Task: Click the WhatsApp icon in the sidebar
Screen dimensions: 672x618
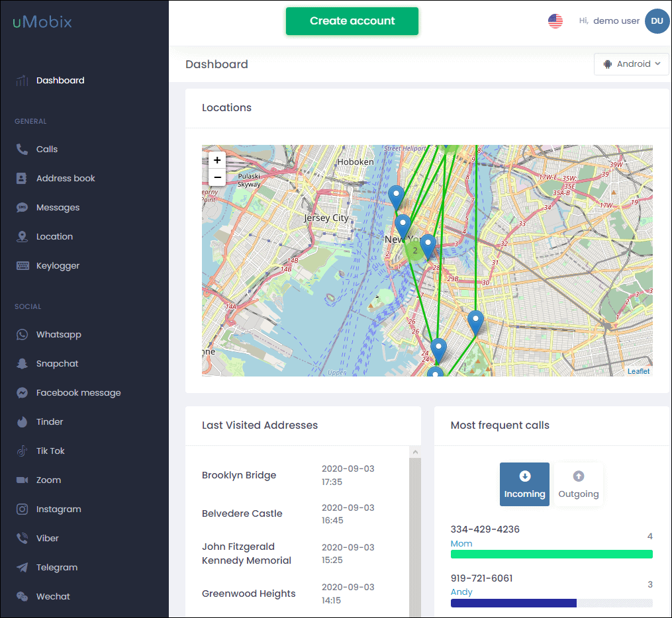Action: 23,335
